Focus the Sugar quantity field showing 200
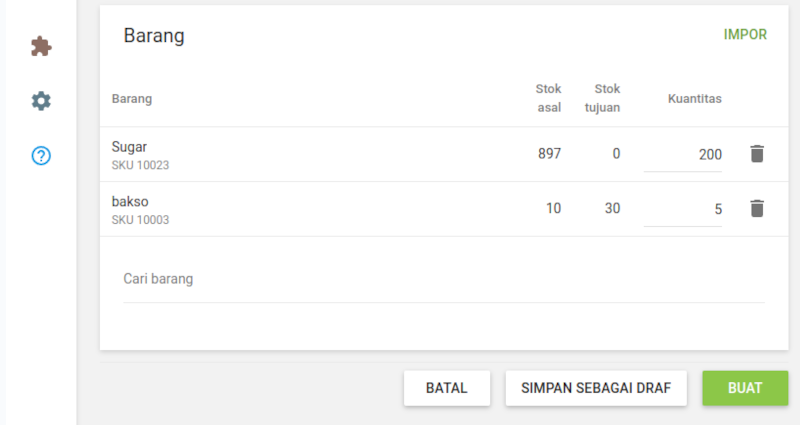Screen dimensions: 800x425 point(684,155)
